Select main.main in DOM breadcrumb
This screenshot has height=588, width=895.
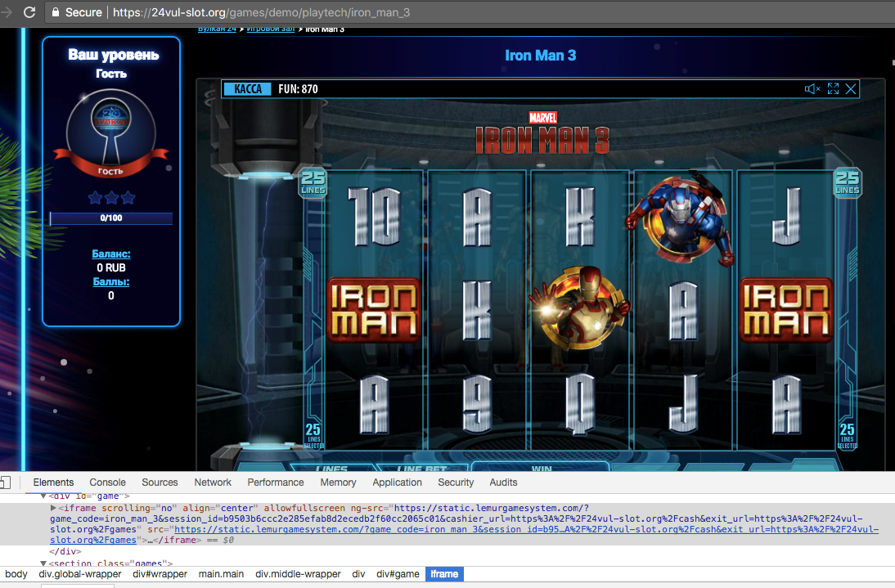tap(221, 574)
